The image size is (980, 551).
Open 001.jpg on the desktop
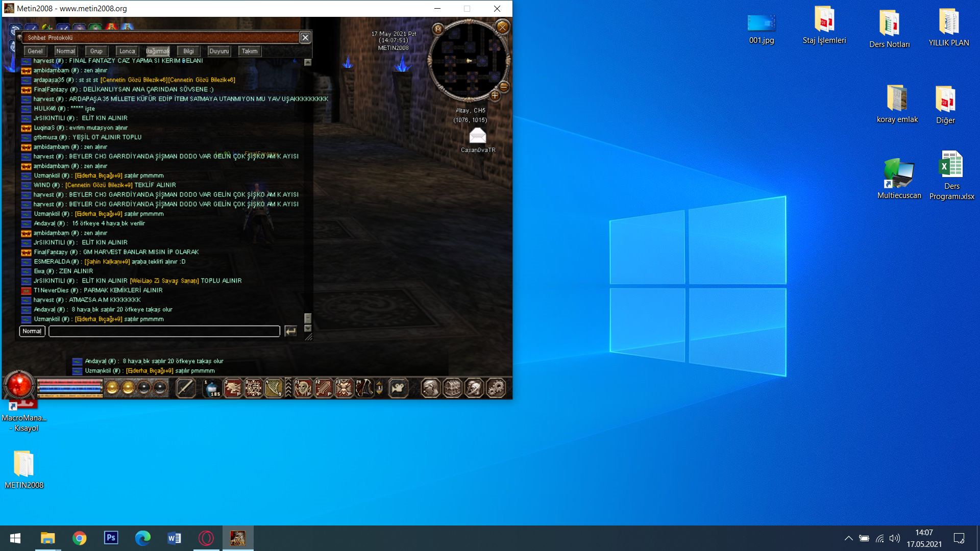(761, 29)
